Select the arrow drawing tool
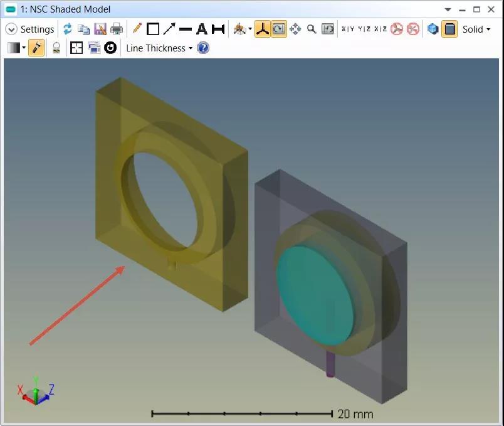The height and width of the screenshot is (426, 504). coord(169,29)
